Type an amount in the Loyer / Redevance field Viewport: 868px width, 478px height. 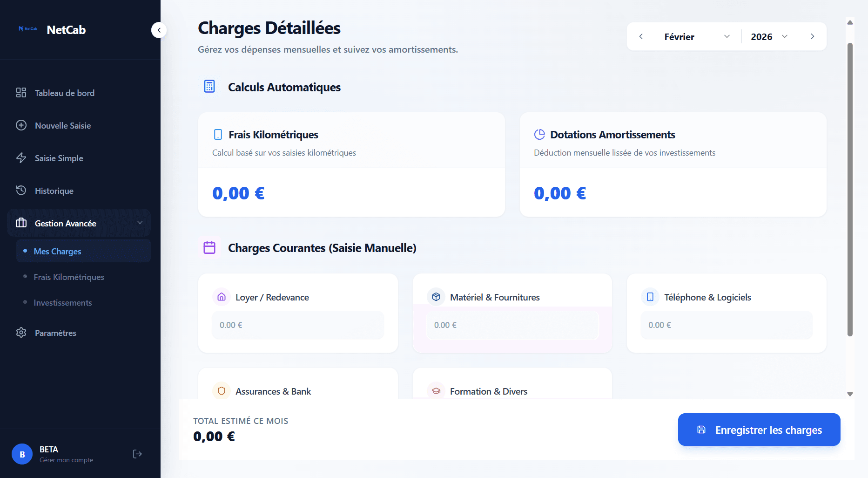pos(298,325)
